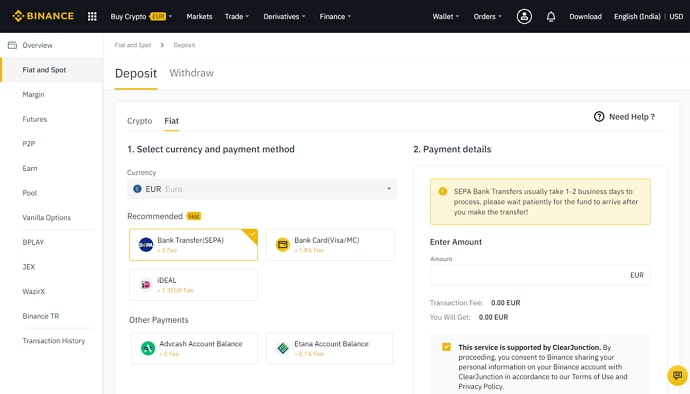The height and width of the screenshot is (394, 690).
Task: Open the EUR currency dropdown
Action: click(262, 189)
